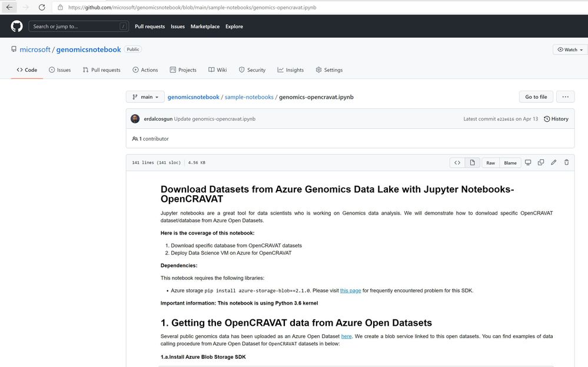Click 'Deploy Data Science VM on Azure' list item
Viewport: 588px width, 367px height.
pyautogui.click(x=231, y=253)
